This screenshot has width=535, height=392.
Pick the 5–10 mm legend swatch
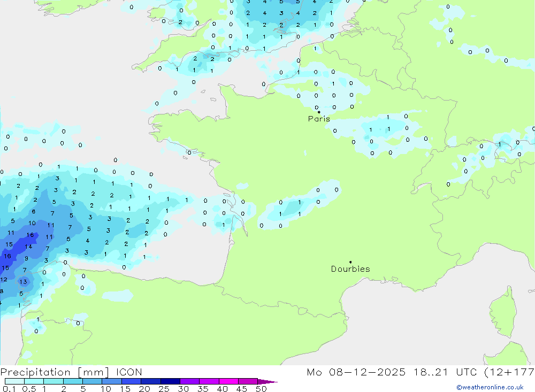pyautogui.click(x=92, y=381)
